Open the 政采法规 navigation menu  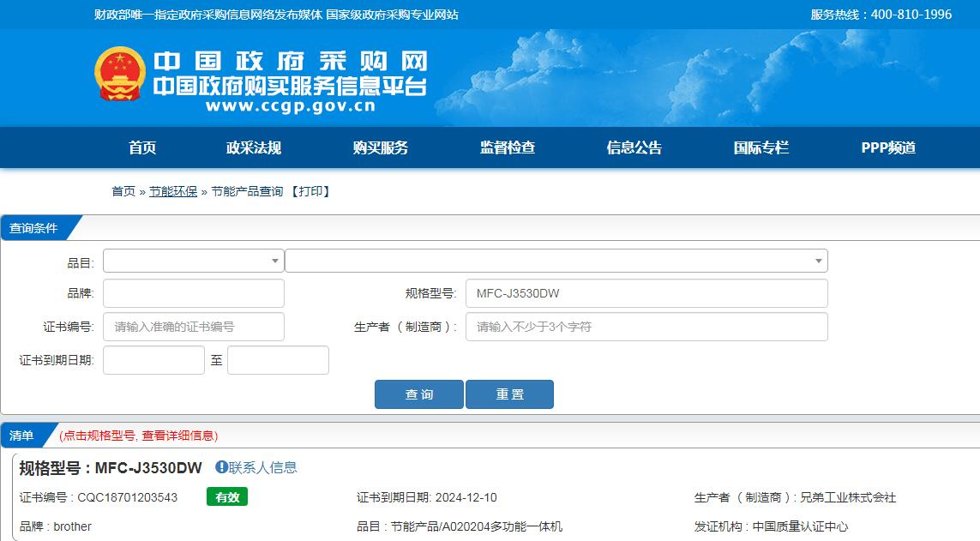click(254, 147)
